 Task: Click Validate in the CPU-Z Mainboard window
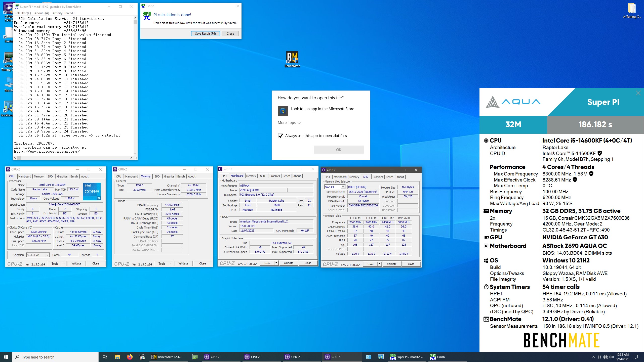point(289,263)
